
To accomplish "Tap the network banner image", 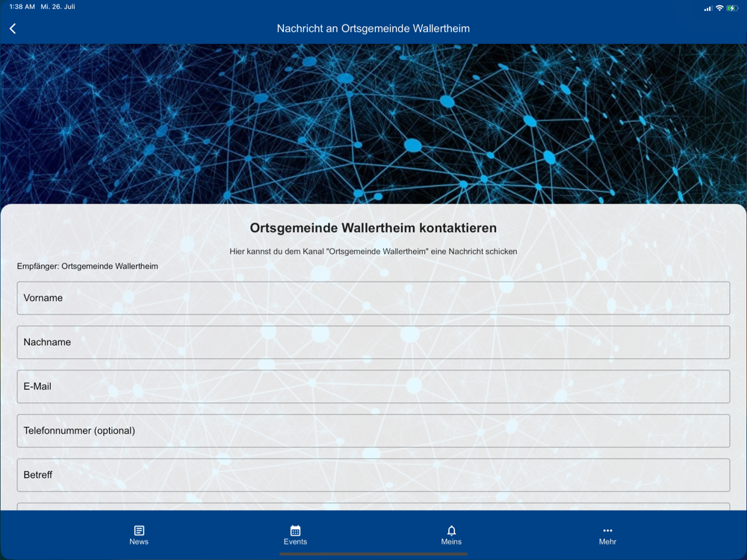I will 373,124.
